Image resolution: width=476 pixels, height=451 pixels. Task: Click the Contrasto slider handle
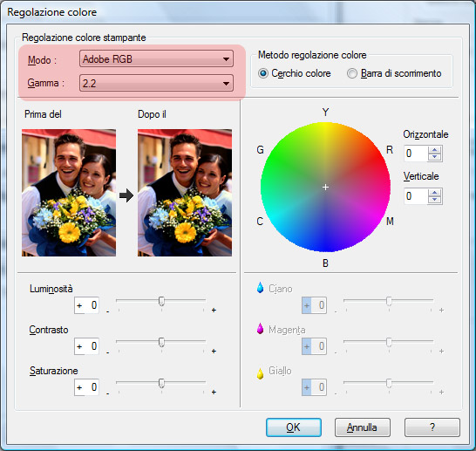[162, 342]
